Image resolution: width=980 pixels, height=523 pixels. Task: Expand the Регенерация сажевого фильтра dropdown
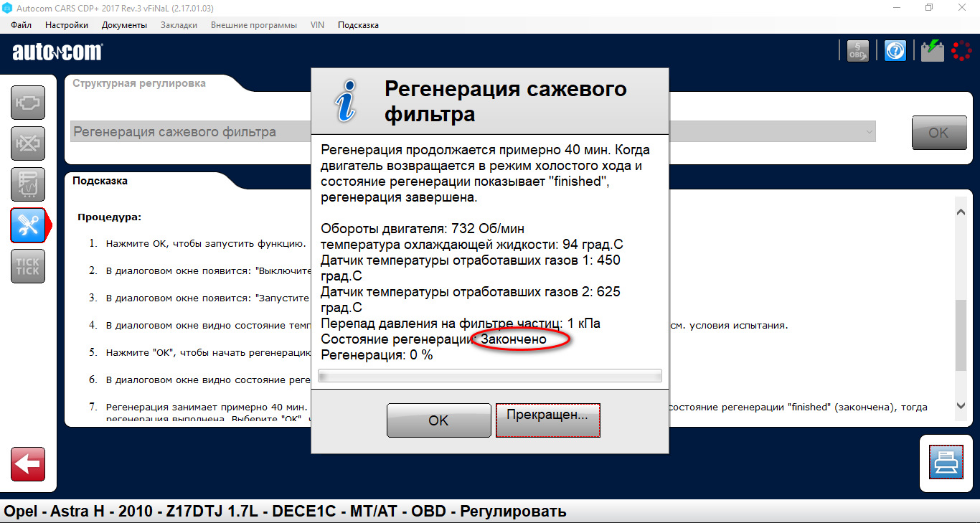point(473,132)
